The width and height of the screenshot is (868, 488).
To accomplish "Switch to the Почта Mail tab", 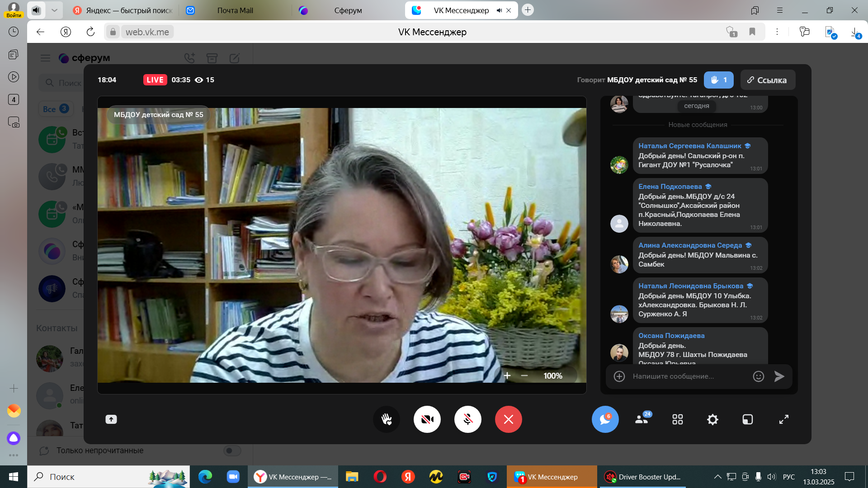I will [x=235, y=10].
